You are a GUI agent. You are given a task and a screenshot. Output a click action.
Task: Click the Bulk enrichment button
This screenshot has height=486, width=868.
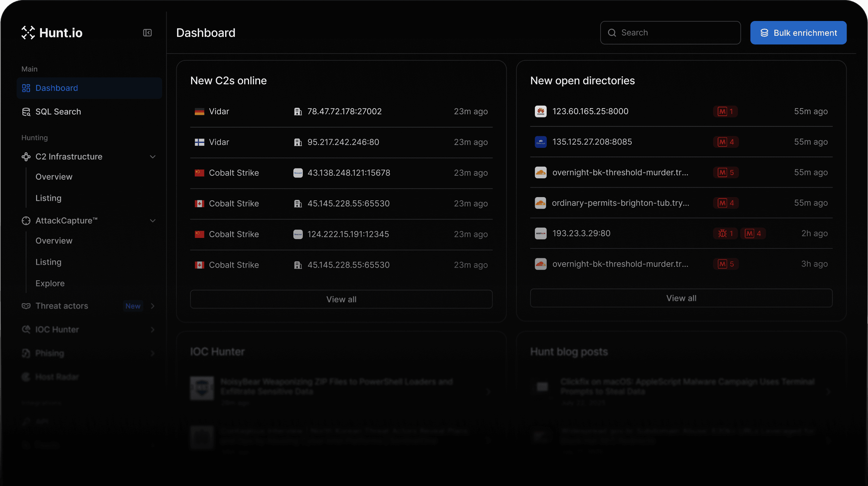tap(798, 33)
